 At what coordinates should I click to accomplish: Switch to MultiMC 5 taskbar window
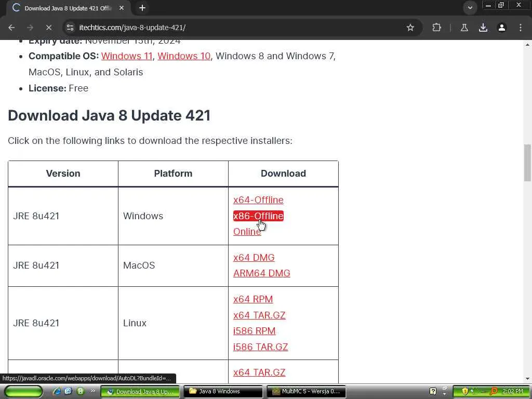click(306, 392)
